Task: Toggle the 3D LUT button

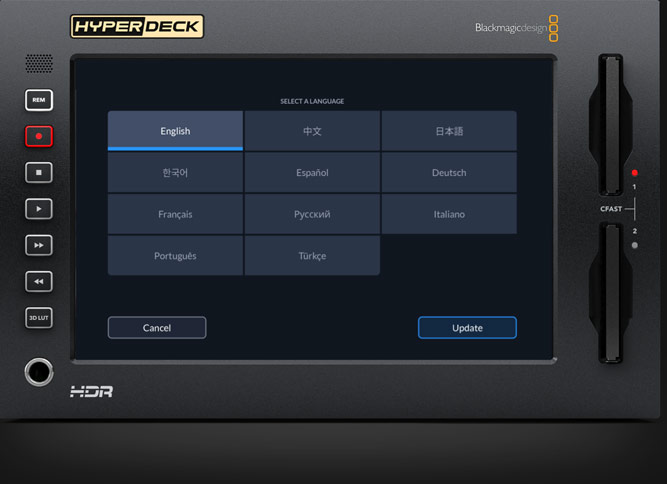Action: 39,318
